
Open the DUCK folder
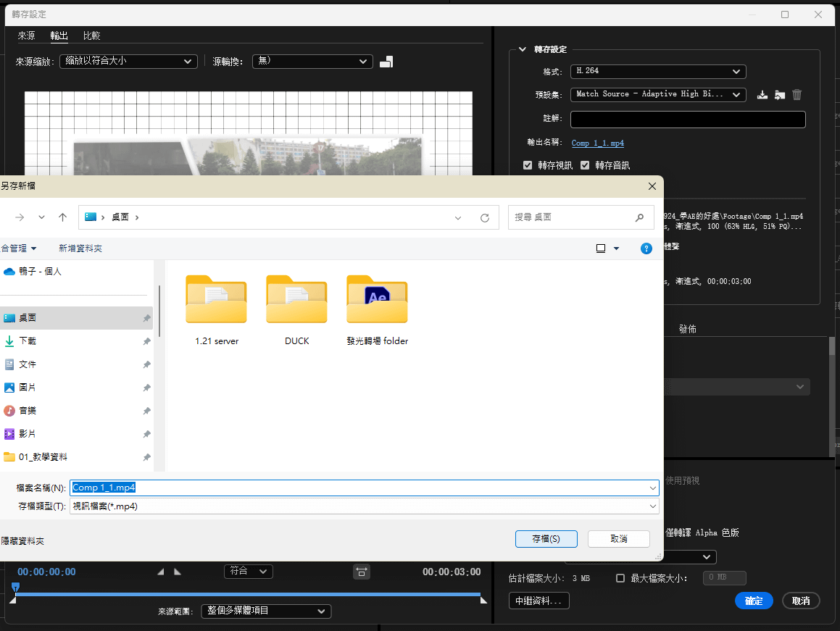296,300
